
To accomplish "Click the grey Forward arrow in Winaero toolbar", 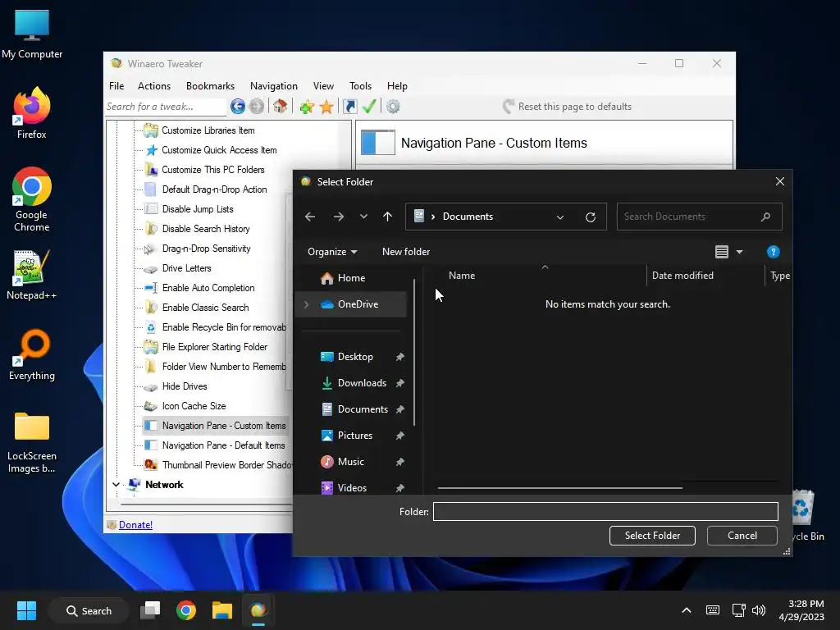I will point(257,107).
